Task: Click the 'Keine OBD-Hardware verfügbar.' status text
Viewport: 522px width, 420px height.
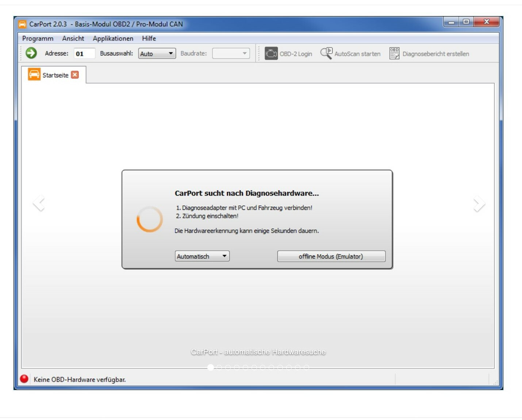Action: pyautogui.click(x=80, y=379)
